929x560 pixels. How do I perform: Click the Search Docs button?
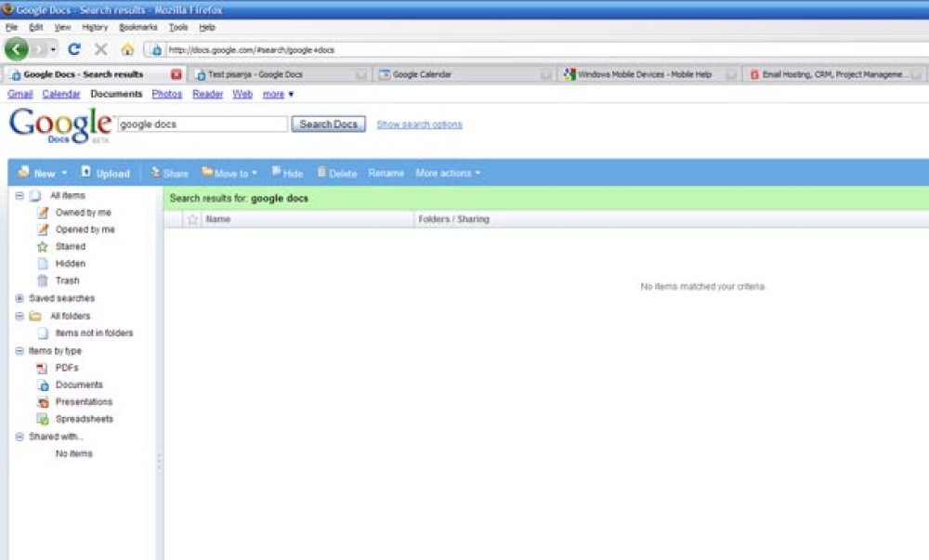(x=328, y=124)
